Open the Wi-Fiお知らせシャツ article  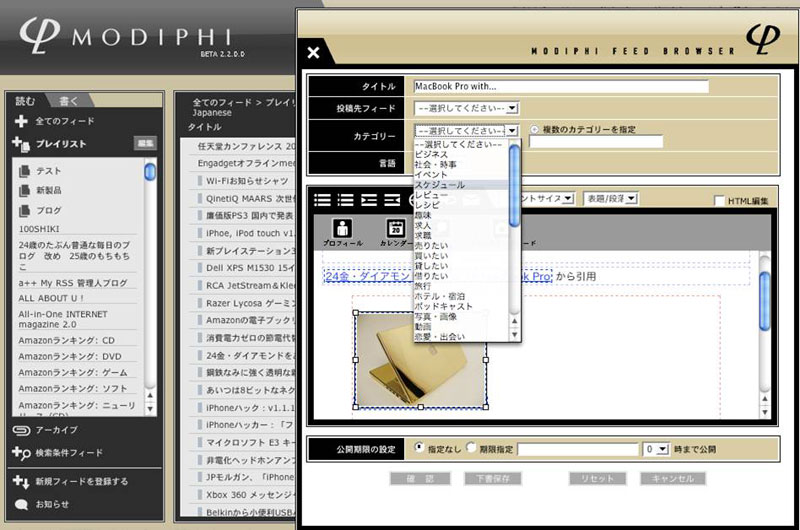(247, 181)
